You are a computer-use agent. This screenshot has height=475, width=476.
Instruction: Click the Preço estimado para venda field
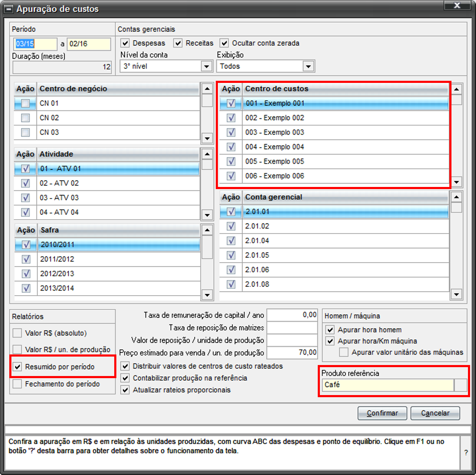click(x=292, y=352)
